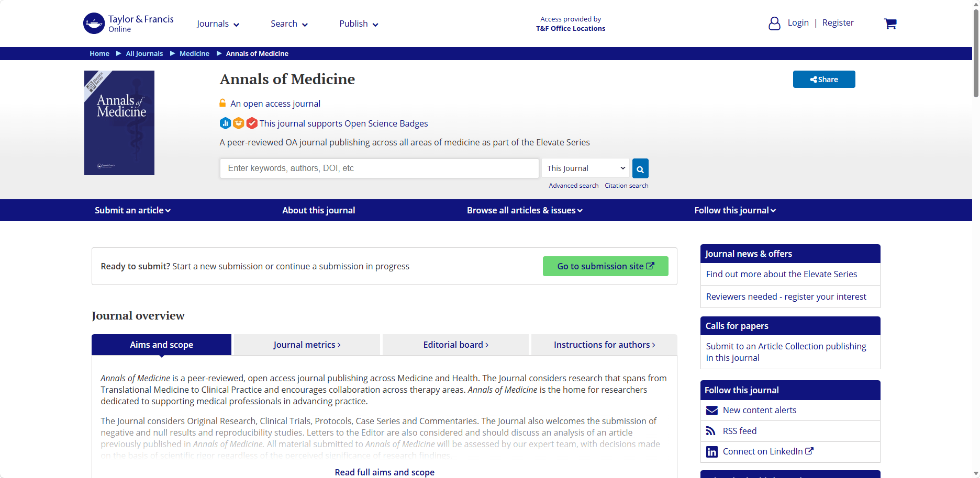980x478 pixels.
Task: Open the 'This Journal' search scope dropdown
Action: coord(585,168)
